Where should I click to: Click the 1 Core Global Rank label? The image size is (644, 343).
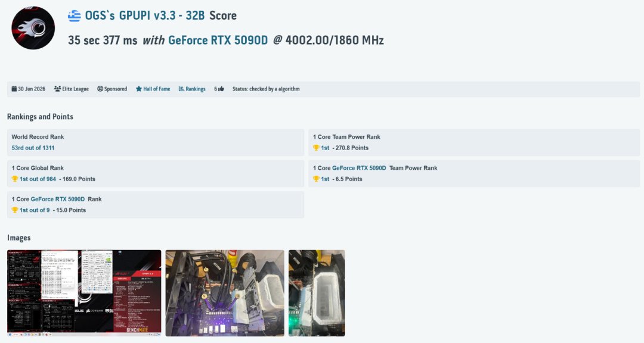[x=38, y=168]
